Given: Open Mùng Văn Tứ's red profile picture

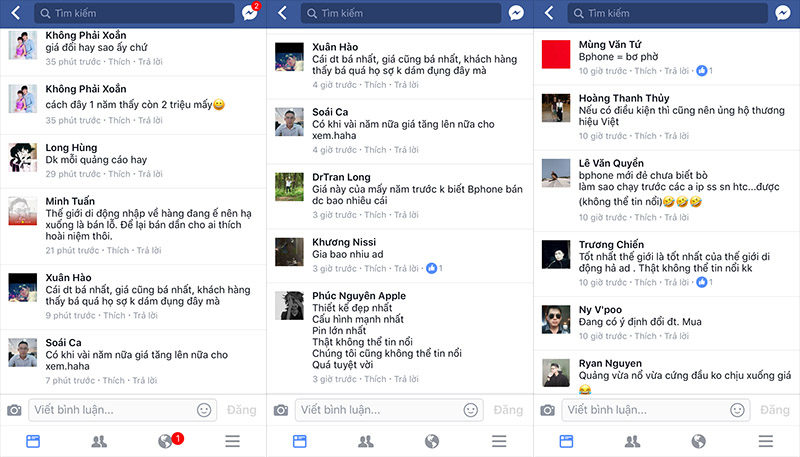Looking at the screenshot, I should pyautogui.click(x=556, y=54).
